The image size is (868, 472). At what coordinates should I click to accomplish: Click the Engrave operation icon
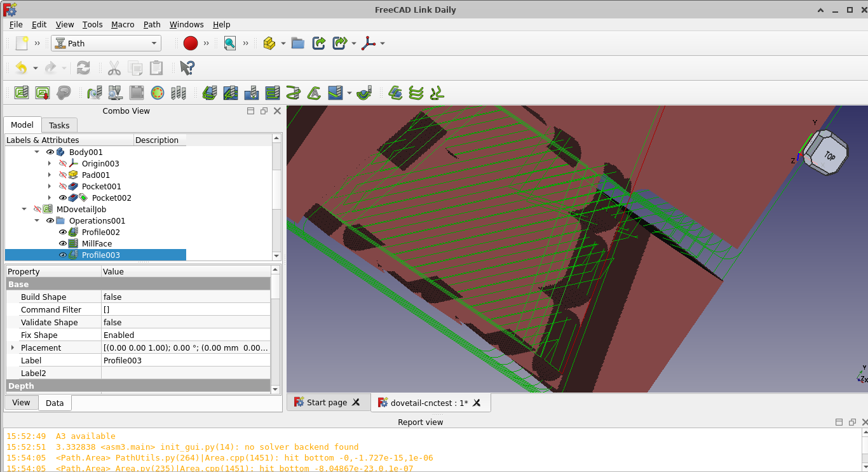coord(314,93)
